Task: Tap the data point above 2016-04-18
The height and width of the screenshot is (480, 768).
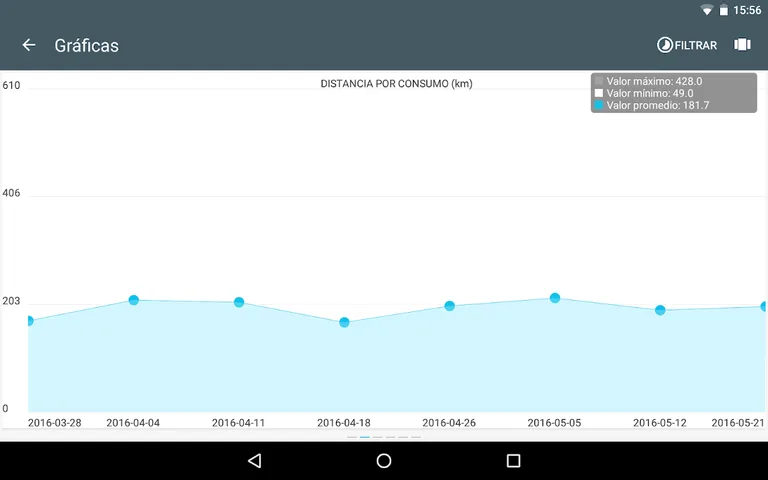Action: click(344, 322)
